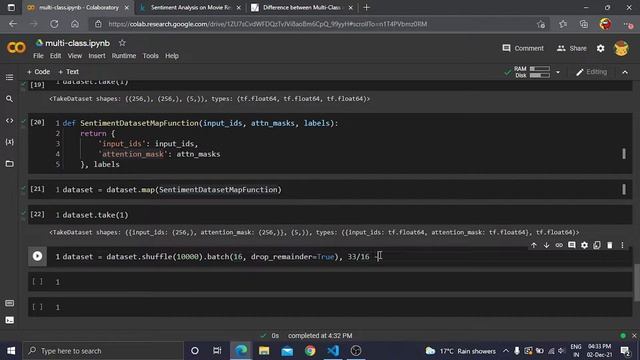640x360 pixels.
Task: Switch to Difference between Multi-Class tab
Action: [301, 7]
